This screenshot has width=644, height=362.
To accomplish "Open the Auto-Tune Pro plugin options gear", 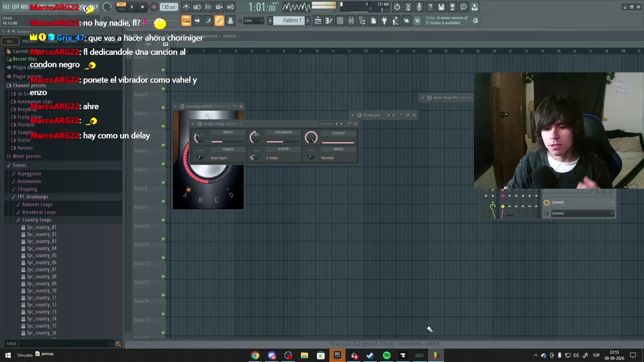I will [429, 98].
